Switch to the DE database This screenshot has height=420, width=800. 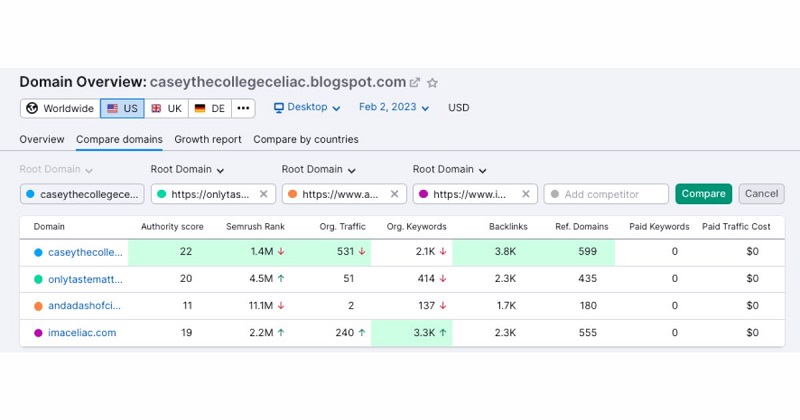pos(210,108)
